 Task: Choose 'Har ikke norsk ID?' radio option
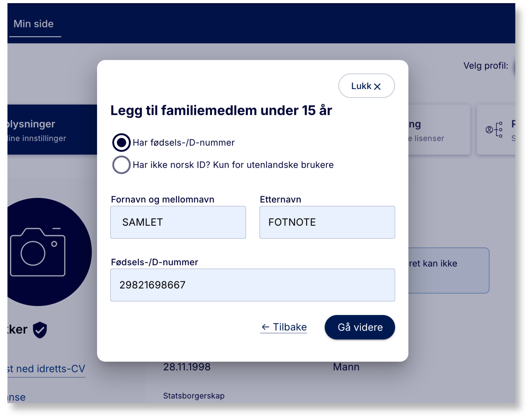[121, 165]
